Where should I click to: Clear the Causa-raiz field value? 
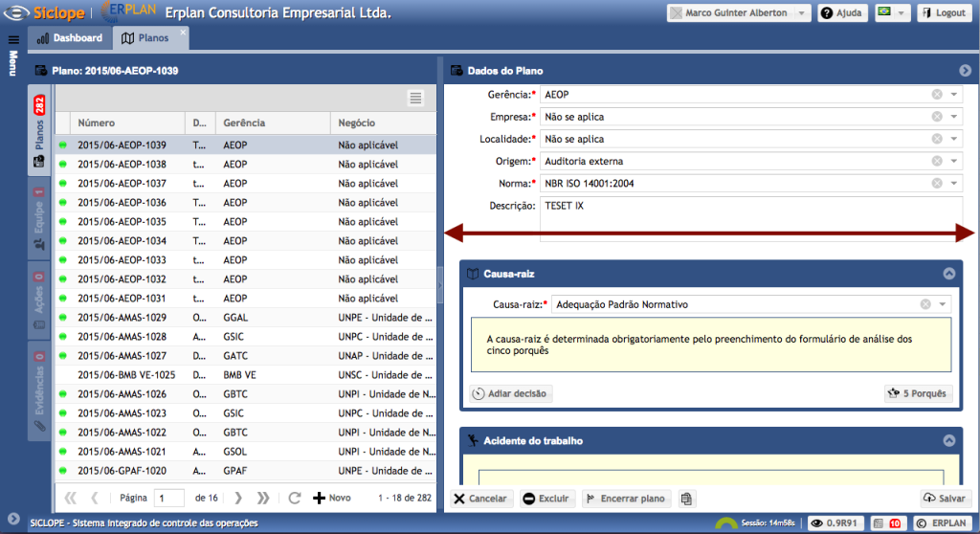click(x=925, y=304)
